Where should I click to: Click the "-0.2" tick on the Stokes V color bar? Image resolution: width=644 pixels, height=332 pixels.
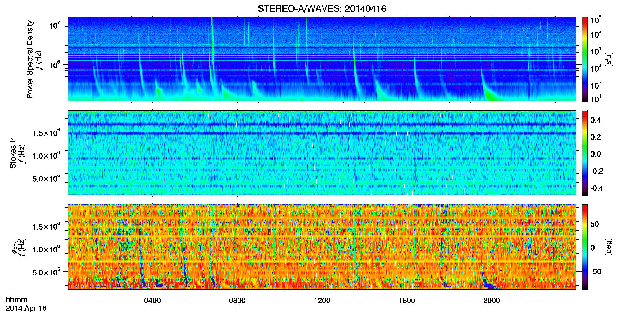(597, 171)
